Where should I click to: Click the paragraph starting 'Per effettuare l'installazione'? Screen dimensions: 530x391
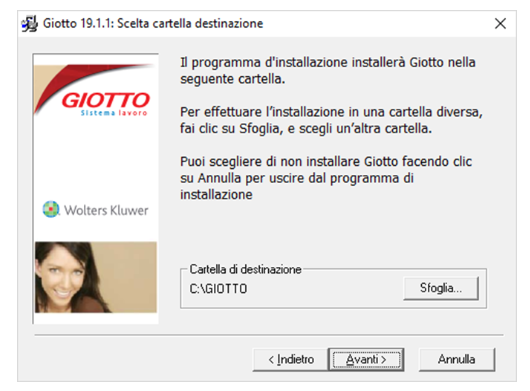pyautogui.click(x=331, y=120)
